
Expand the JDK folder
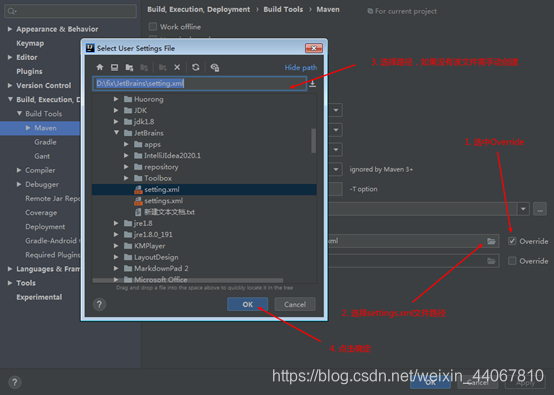click(116, 110)
